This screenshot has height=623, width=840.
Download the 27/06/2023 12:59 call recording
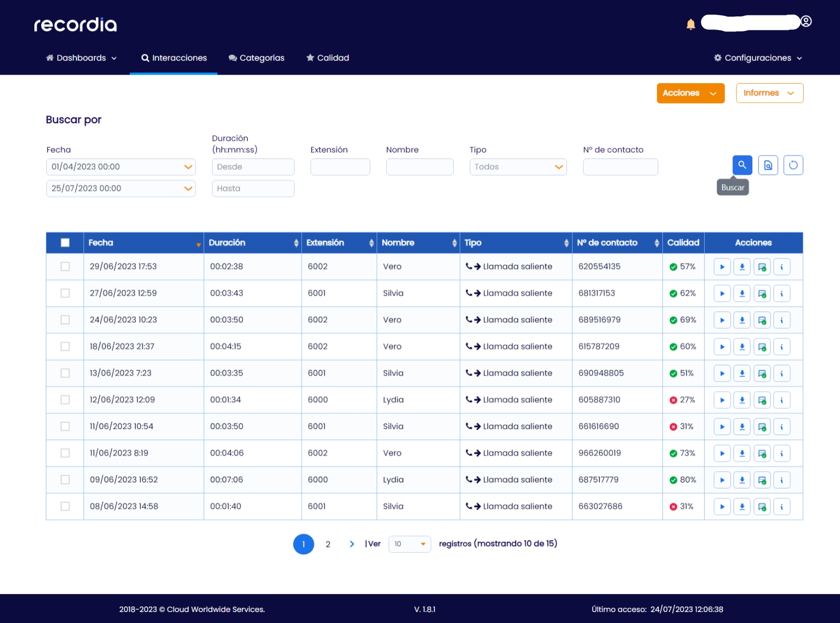click(x=742, y=293)
